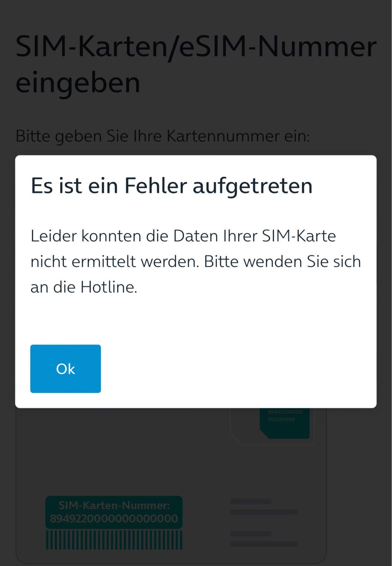Click the 'Es ist ein Fehler aufgetreten' title
Screen dimensions: 392x566
(172, 185)
